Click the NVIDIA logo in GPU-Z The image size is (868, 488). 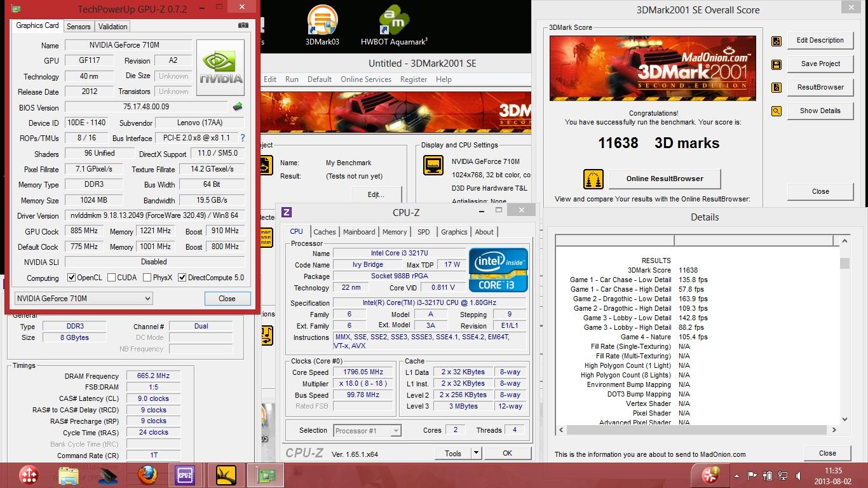220,68
